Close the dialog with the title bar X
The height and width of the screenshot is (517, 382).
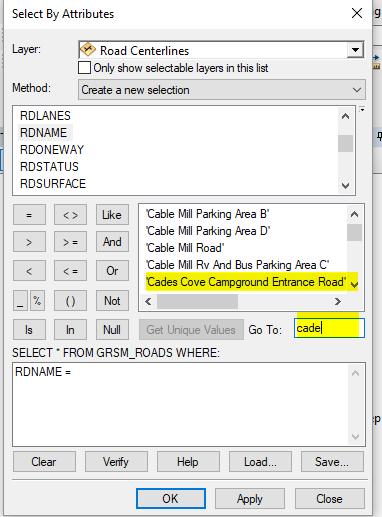point(357,13)
